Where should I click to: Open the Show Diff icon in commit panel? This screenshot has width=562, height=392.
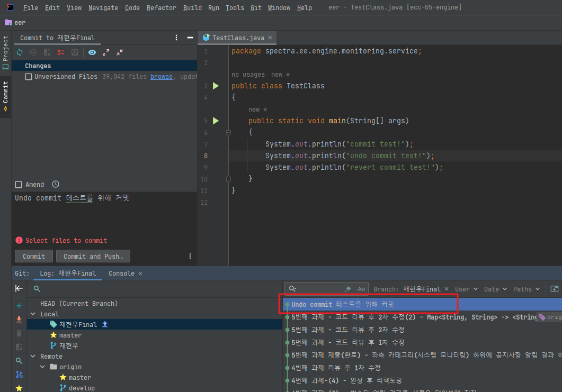[48, 52]
